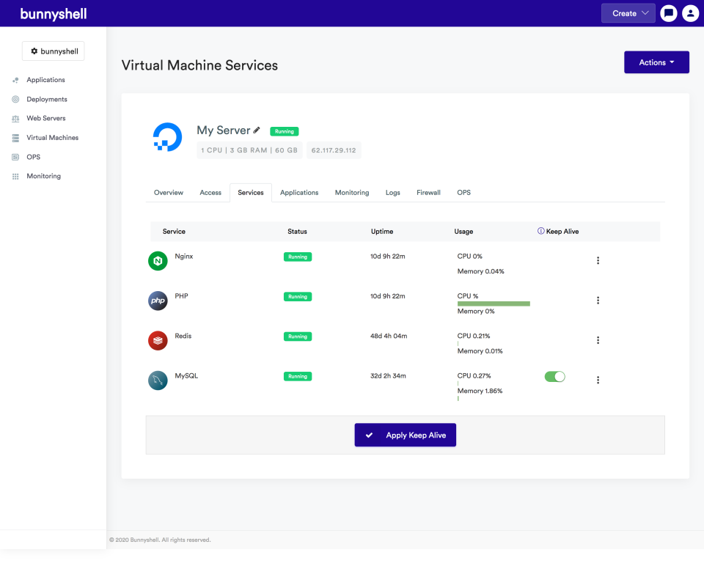704x588 pixels.
Task: Click the My Server title
Action: 223,131
